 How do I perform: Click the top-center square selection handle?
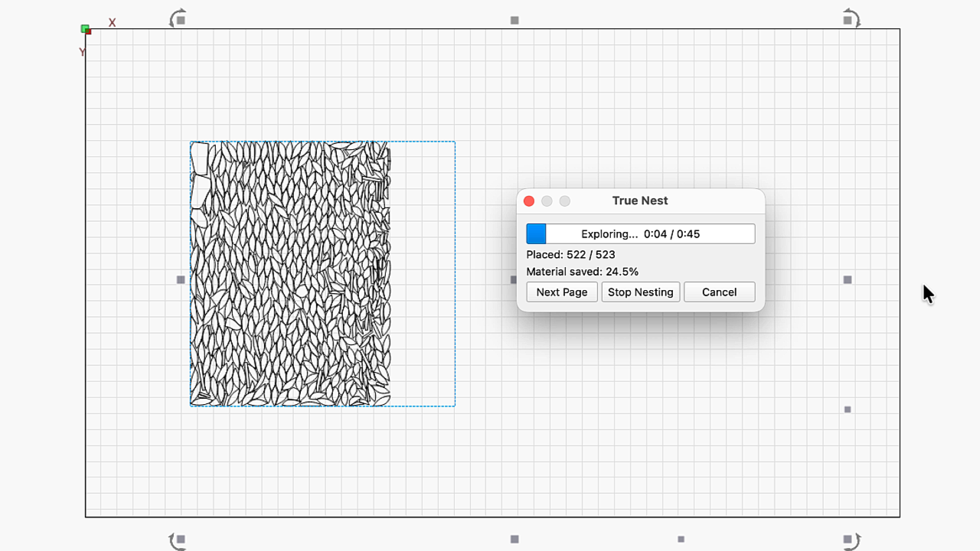pyautogui.click(x=514, y=21)
